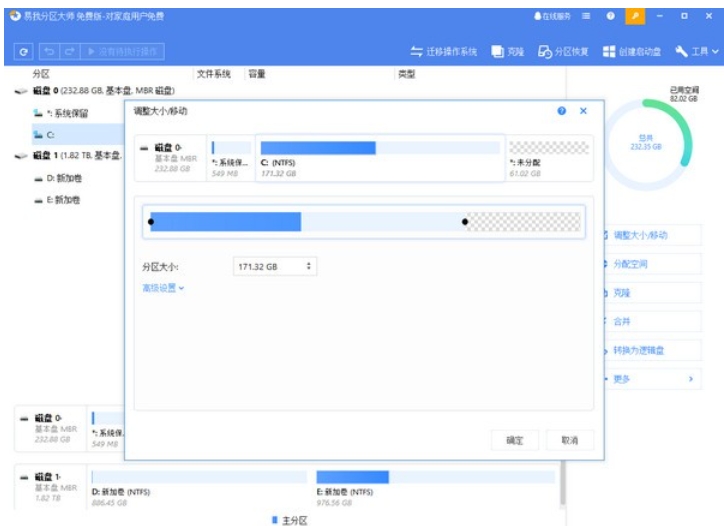This screenshot has width=724, height=526.
Task: Select Disk 0 (磁盘 0) in partition list
Action: [x=95, y=91]
